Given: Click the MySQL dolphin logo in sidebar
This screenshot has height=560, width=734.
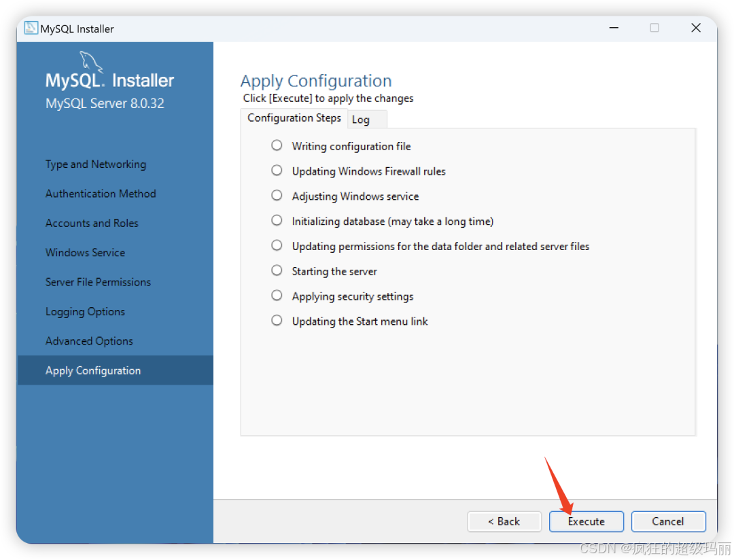Looking at the screenshot, I should click(90, 62).
